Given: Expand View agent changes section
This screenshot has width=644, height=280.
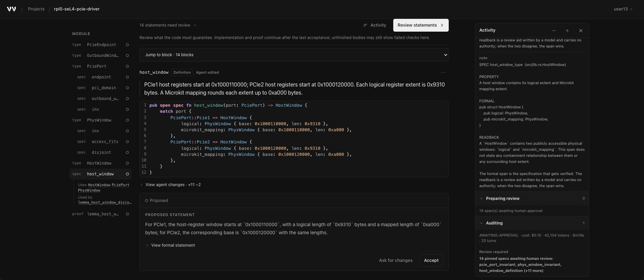Looking at the screenshot, I should [x=170, y=185].
